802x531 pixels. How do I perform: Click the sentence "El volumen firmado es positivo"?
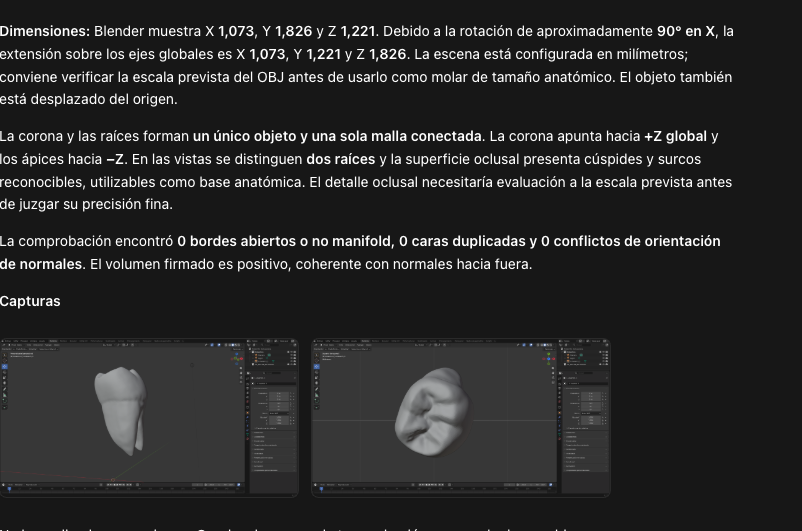190,264
